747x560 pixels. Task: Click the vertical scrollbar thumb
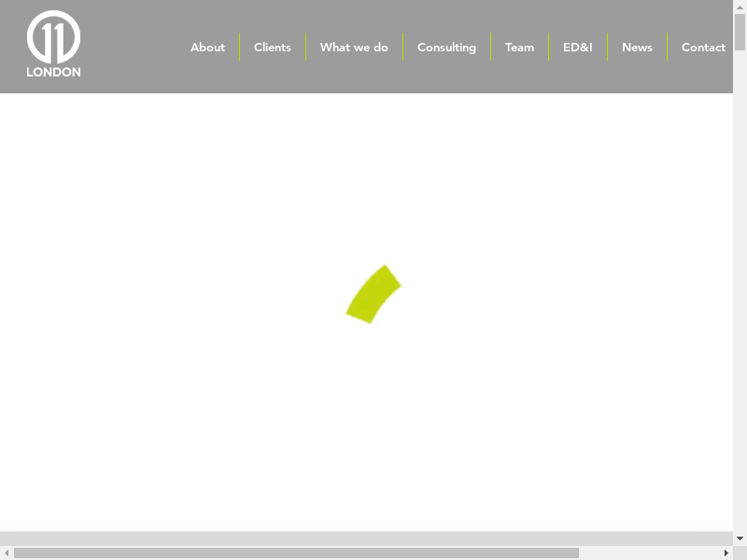740,33
